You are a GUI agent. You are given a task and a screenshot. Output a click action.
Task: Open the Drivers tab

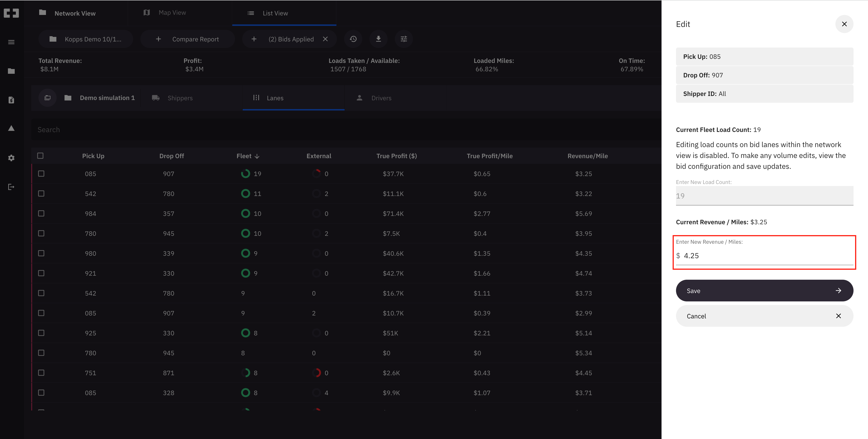tap(381, 98)
